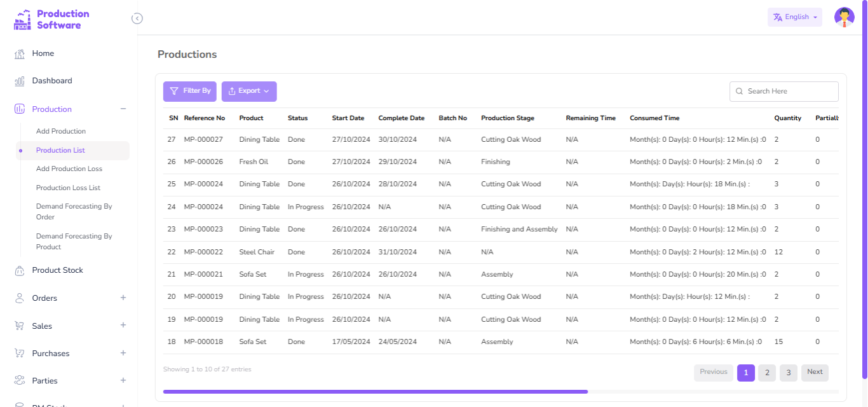The width and height of the screenshot is (868, 407).
Task: Click the Parties people icon
Action: tap(20, 381)
